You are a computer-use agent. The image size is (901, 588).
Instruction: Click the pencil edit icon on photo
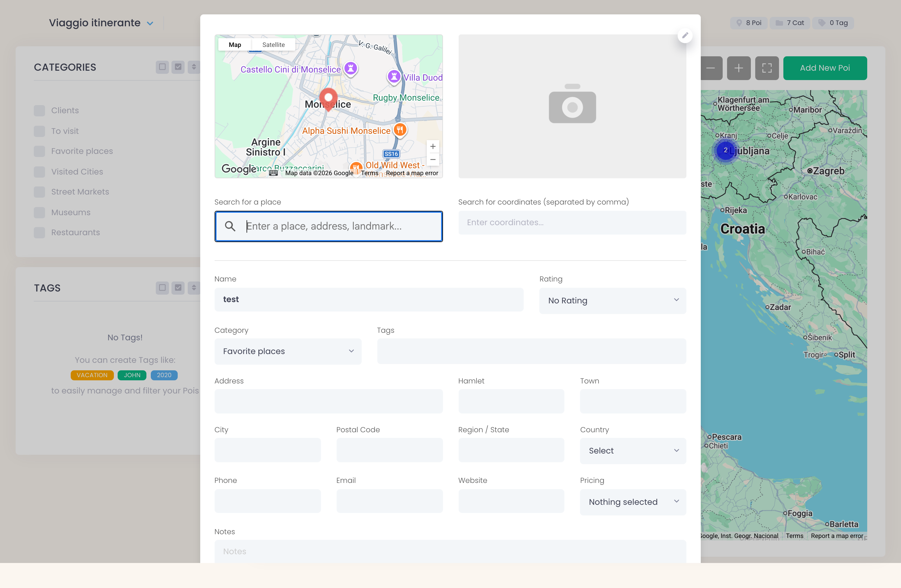click(x=685, y=36)
